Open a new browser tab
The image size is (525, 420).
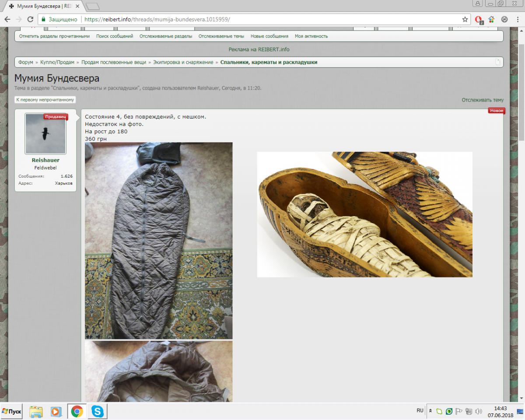pyautogui.click(x=93, y=6)
